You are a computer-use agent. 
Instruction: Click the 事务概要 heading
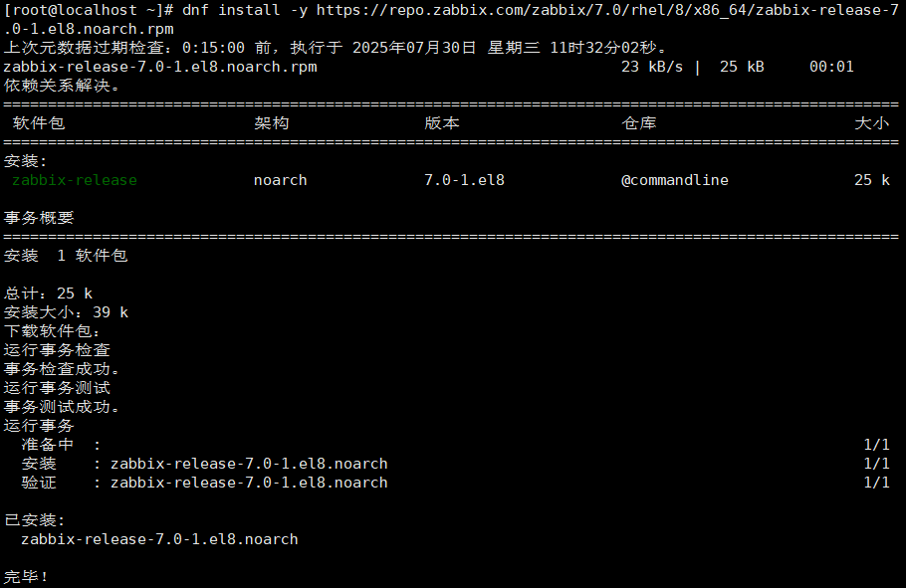click(39, 218)
